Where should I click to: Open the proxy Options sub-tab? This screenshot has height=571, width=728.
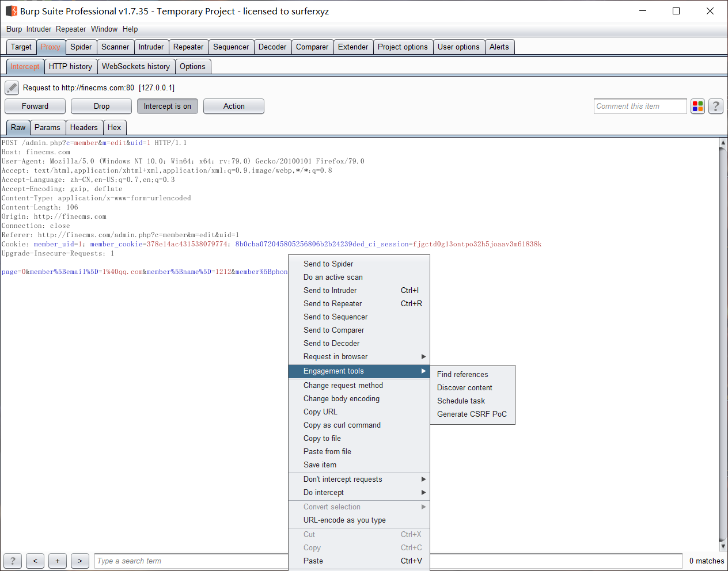(x=192, y=67)
